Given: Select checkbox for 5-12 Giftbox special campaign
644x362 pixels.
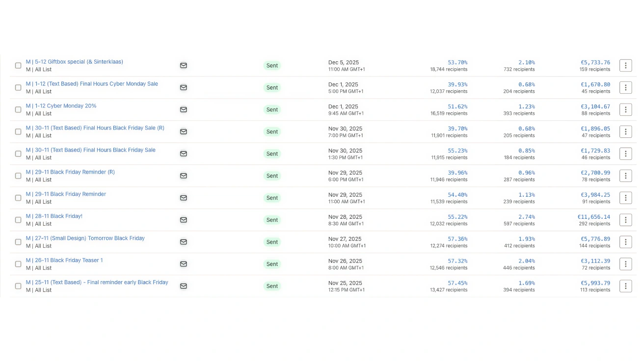Looking at the screenshot, I should pyautogui.click(x=18, y=65).
